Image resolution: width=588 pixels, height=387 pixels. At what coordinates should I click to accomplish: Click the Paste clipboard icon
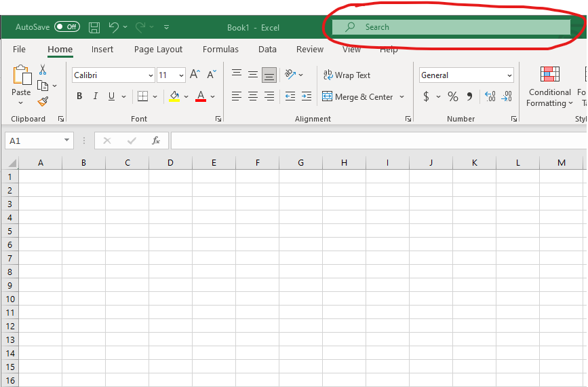pyautogui.click(x=22, y=75)
